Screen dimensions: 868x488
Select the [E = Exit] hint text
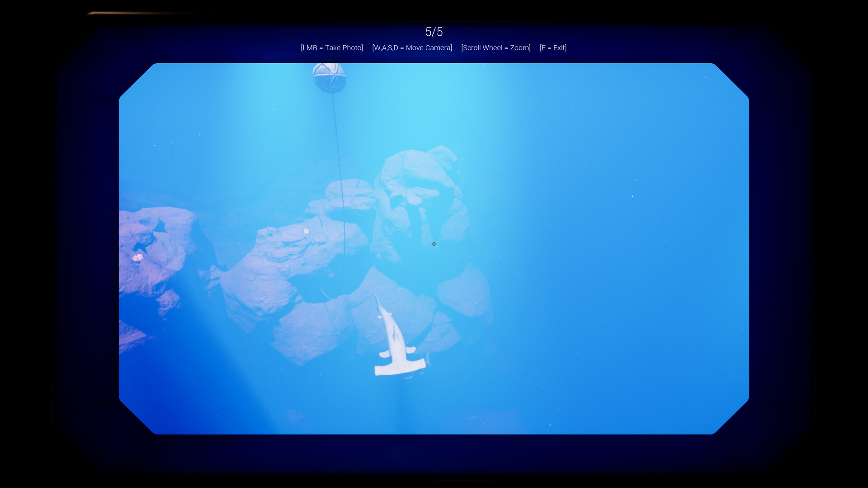pos(553,47)
